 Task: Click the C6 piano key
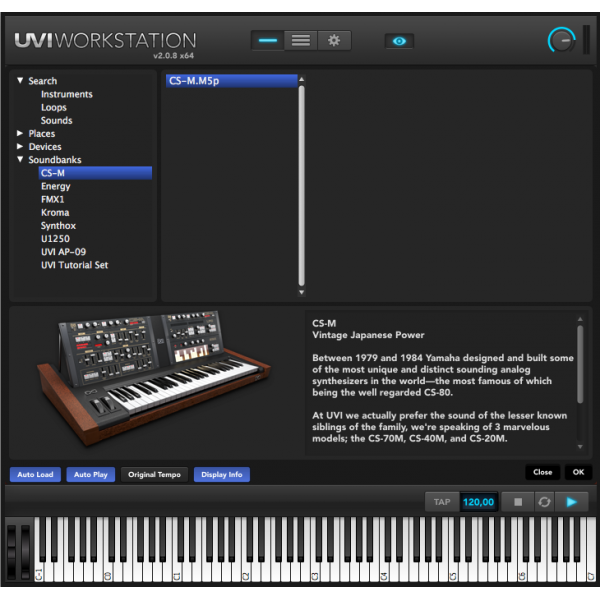522,572
